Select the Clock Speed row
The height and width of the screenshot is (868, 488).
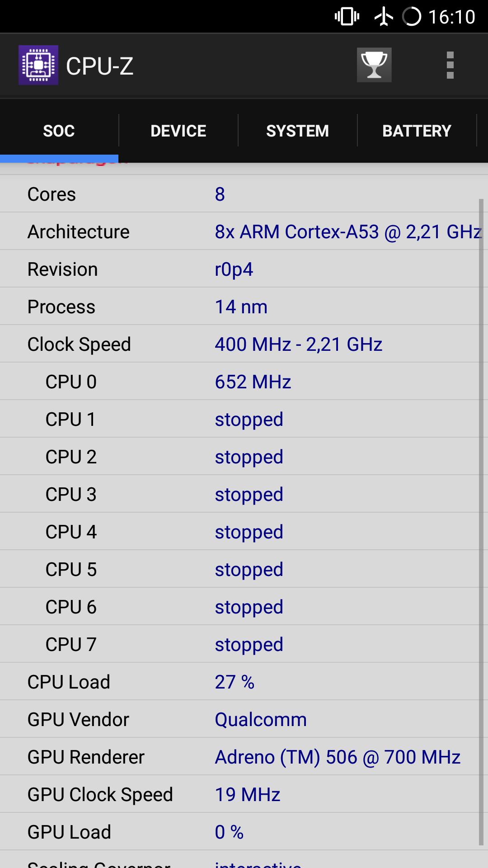(239, 344)
